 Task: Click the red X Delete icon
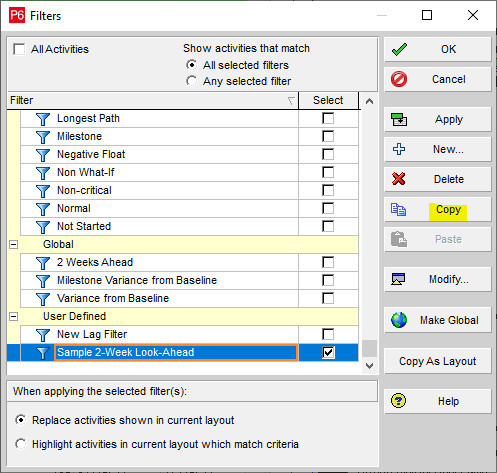coord(399,179)
